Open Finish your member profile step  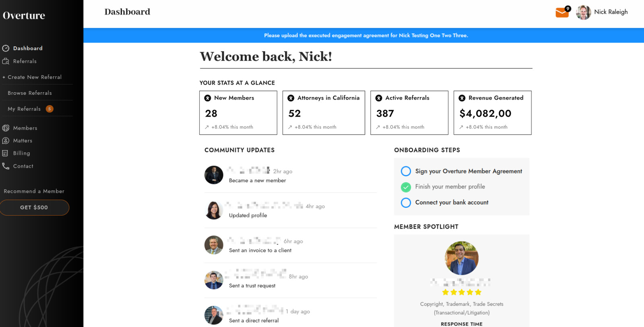pyautogui.click(x=450, y=187)
